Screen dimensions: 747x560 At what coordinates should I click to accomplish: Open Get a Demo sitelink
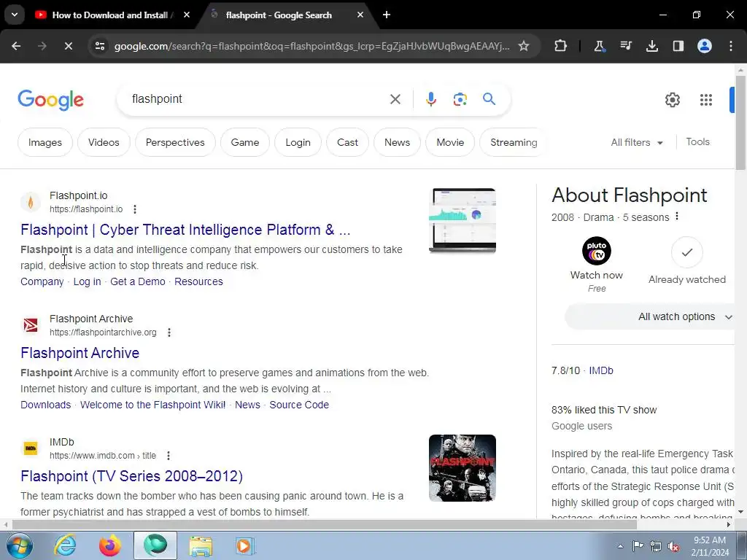pos(138,281)
